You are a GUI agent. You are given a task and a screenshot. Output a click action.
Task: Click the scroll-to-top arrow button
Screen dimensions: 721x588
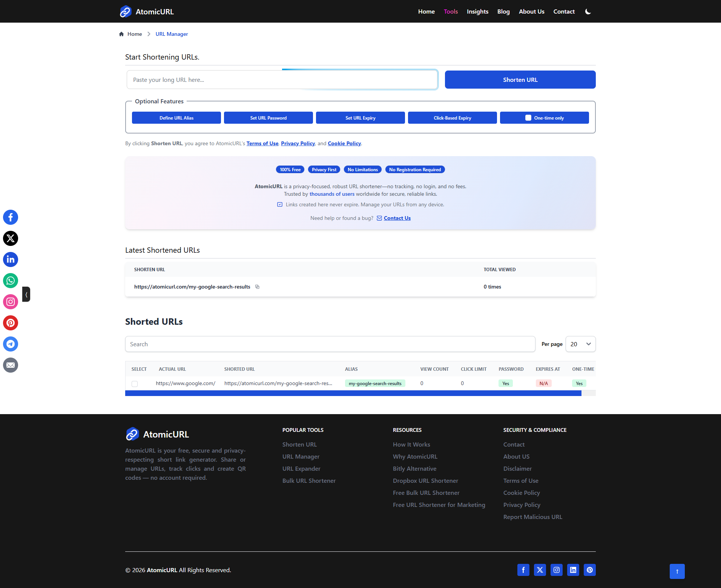tap(677, 571)
